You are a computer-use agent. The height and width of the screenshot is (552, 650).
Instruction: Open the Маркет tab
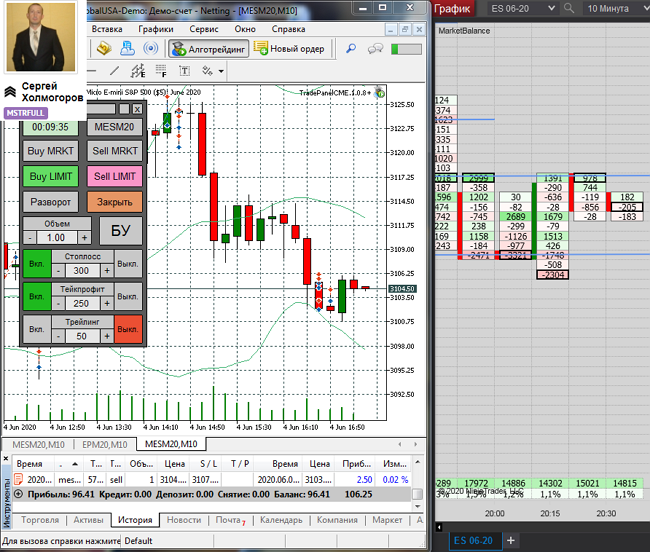click(387, 520)
